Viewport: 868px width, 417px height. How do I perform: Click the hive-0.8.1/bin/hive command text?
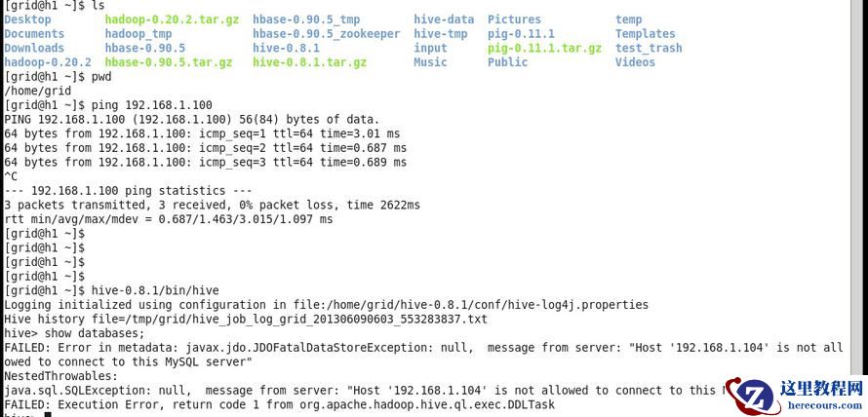tap(155, 290)
